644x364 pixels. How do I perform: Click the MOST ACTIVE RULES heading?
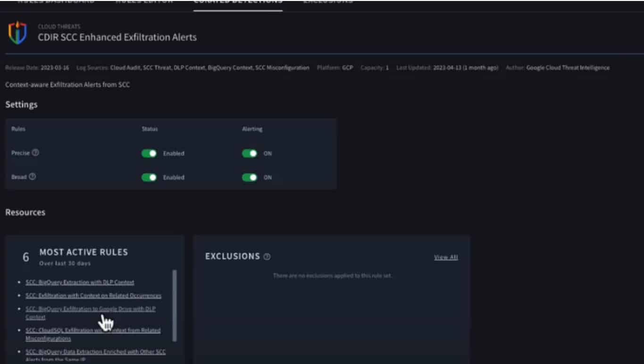(x=84, y=253)
